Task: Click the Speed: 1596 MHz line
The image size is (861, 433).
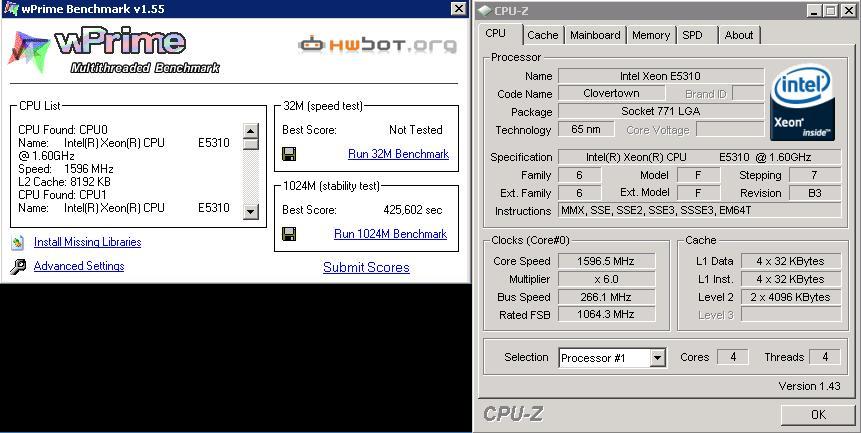Action: [66, 169]
